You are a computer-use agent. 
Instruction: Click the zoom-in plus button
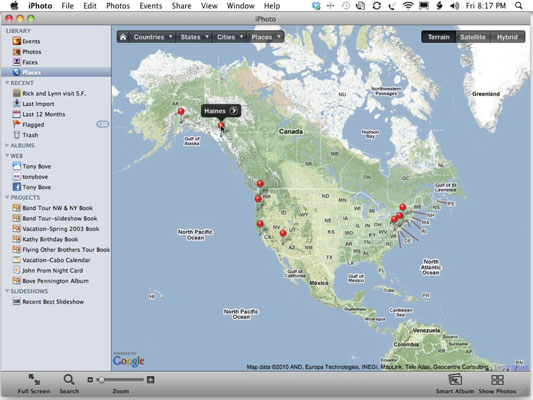pyautogui.click(x=151, y=380)
